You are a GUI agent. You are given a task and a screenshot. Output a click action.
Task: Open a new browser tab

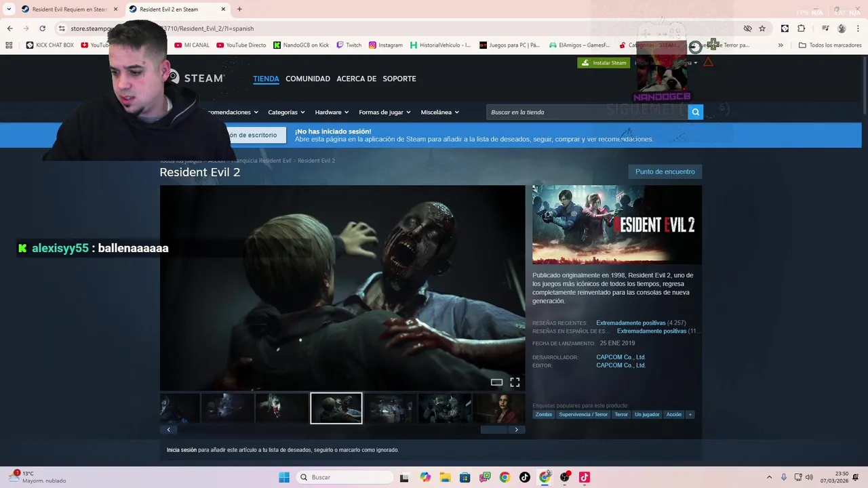click(239, 9)
